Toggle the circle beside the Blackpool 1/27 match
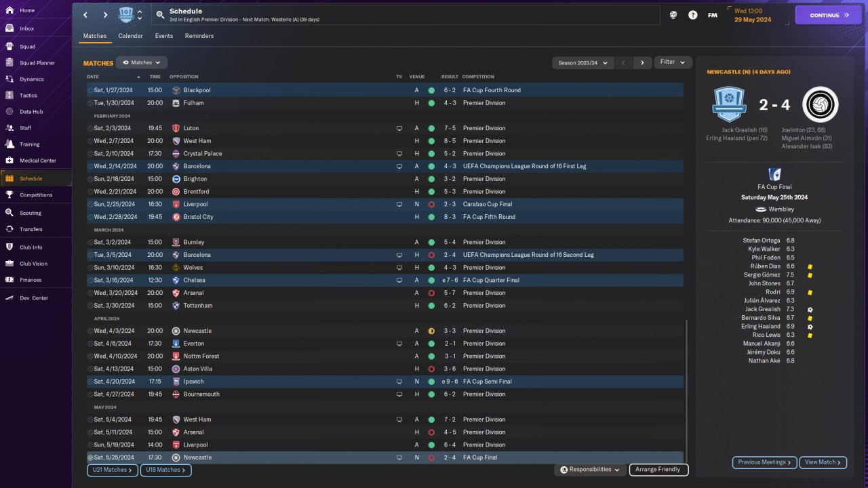The height and width of the screenshot is (488, 868). pyautogui.click(x=91, y=90)
